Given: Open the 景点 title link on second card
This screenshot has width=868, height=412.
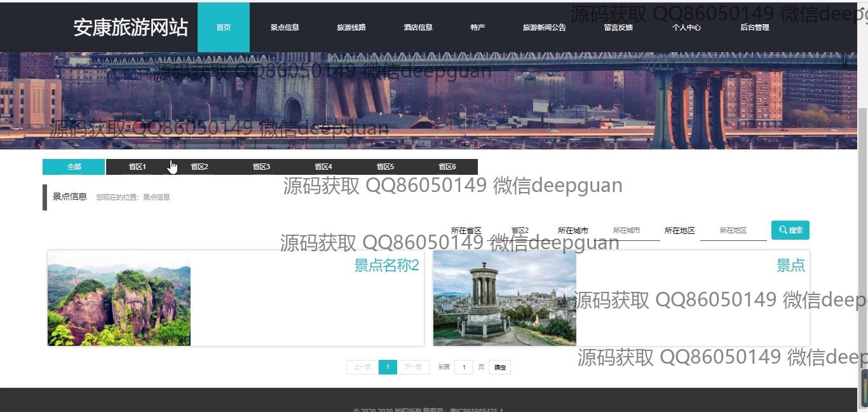Looking at the screenshot, I should coord(790,265).
